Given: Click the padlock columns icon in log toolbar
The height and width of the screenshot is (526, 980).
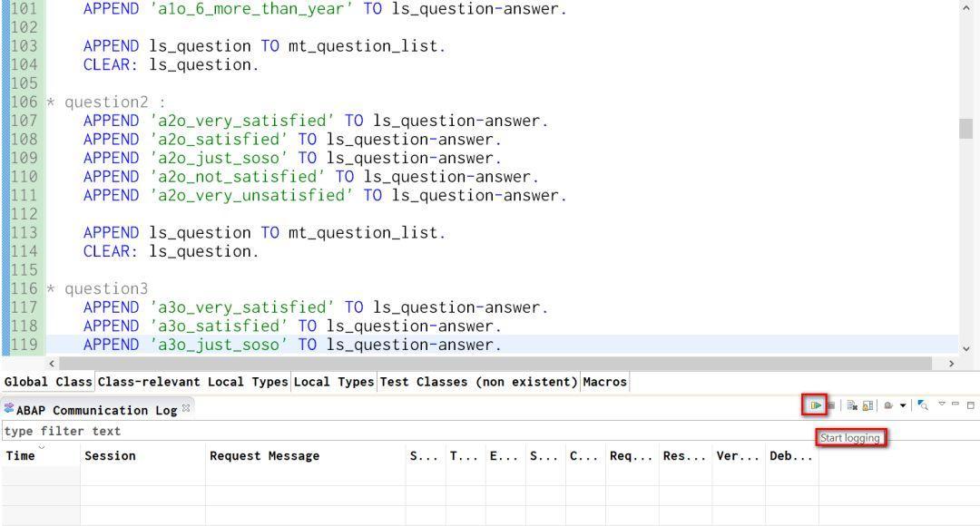Looking at the screenshot, I should point(867,405).
